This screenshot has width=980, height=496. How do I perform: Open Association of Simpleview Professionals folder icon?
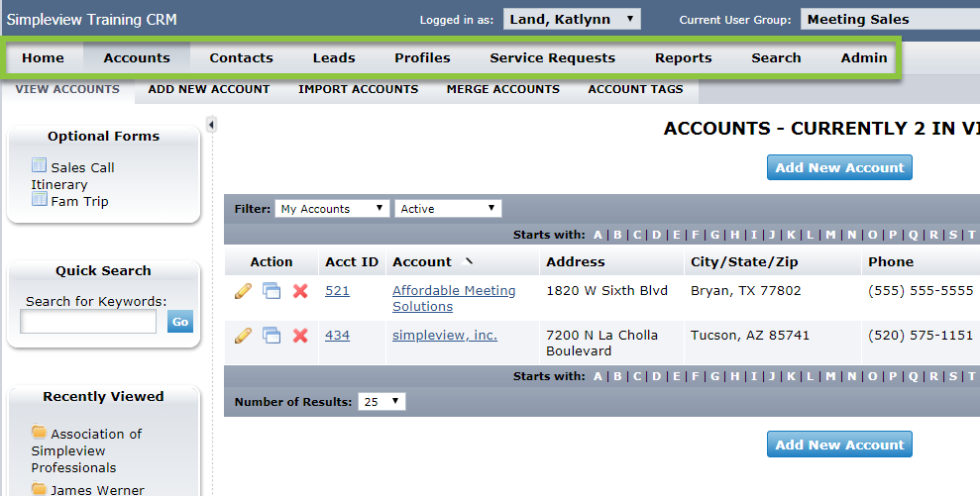(x=39, y=432)
